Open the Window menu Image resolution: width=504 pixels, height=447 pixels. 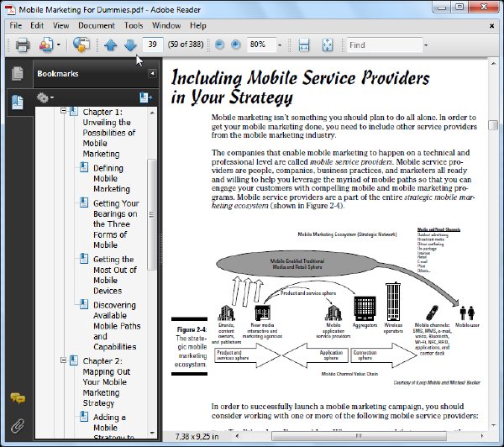166,25
